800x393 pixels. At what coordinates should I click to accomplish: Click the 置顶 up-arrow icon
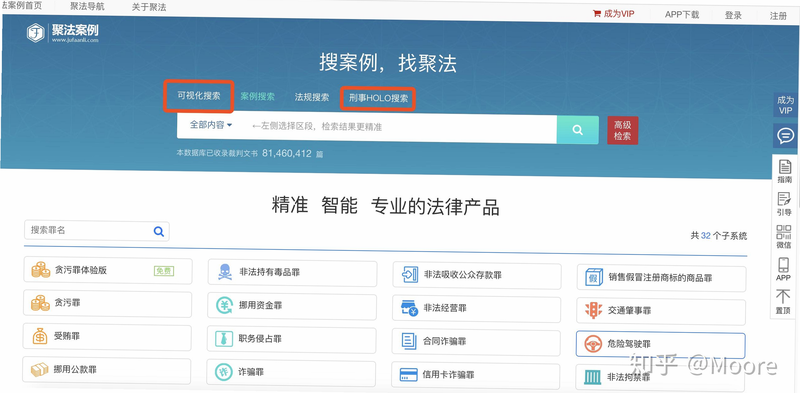783,297
